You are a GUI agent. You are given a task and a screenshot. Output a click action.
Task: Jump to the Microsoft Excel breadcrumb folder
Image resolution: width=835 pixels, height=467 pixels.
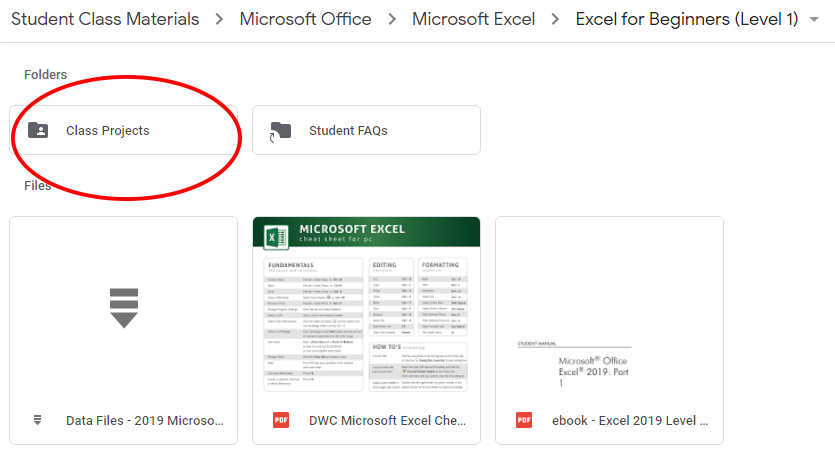pyautogui.click(x=473, y=19)
